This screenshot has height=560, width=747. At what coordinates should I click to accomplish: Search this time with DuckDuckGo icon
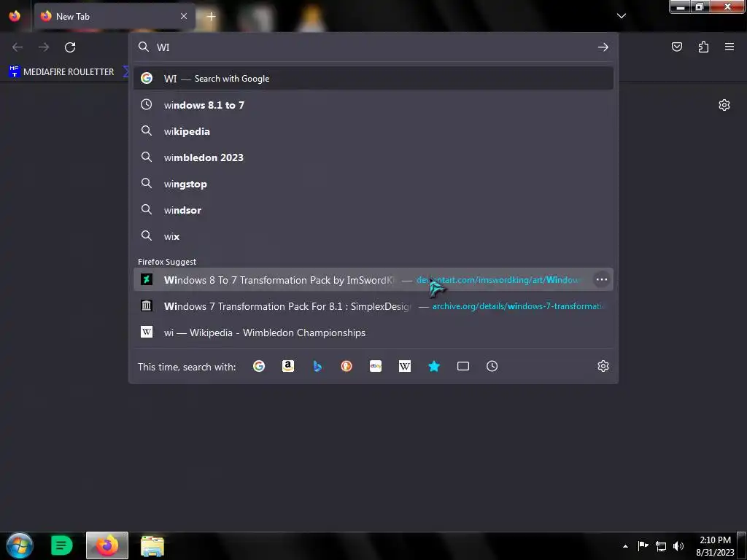coord(347,366)
